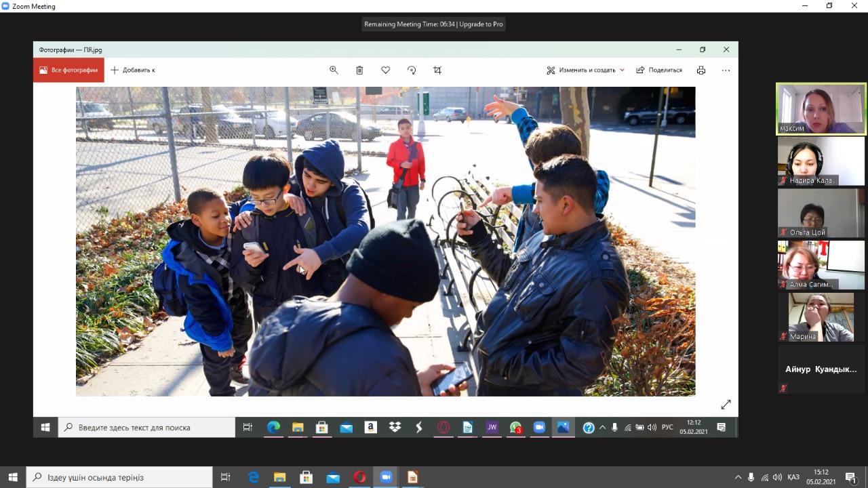Open the three-dots more options menu
Image resolution: width=868 pixels, height=488 pixels.
[x=726, y=70]
